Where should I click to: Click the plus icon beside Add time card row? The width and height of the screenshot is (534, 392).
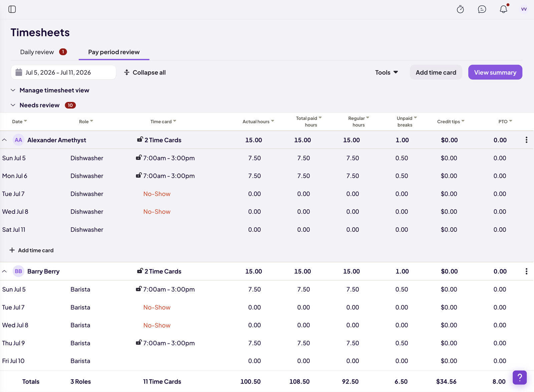click(x=12, y=250)
